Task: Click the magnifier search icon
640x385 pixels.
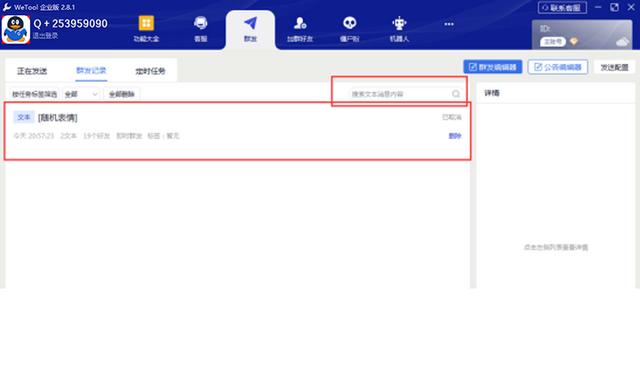Action: click(x=456, y=94)
